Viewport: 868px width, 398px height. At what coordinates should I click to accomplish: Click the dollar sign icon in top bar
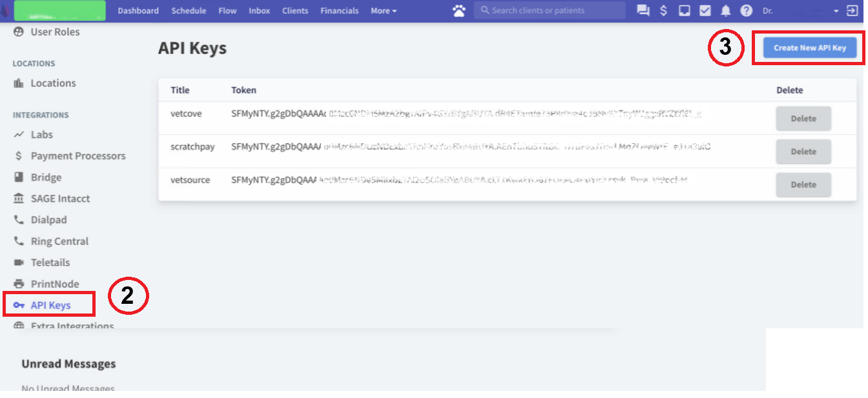(663, 11)
